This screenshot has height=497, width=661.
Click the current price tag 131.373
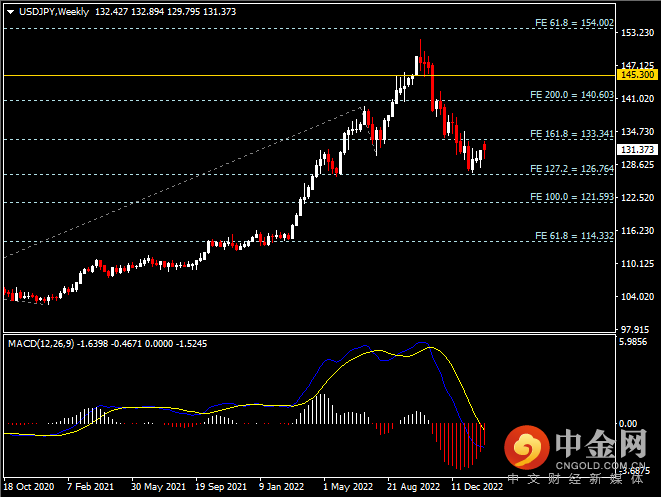coord(637,150)
